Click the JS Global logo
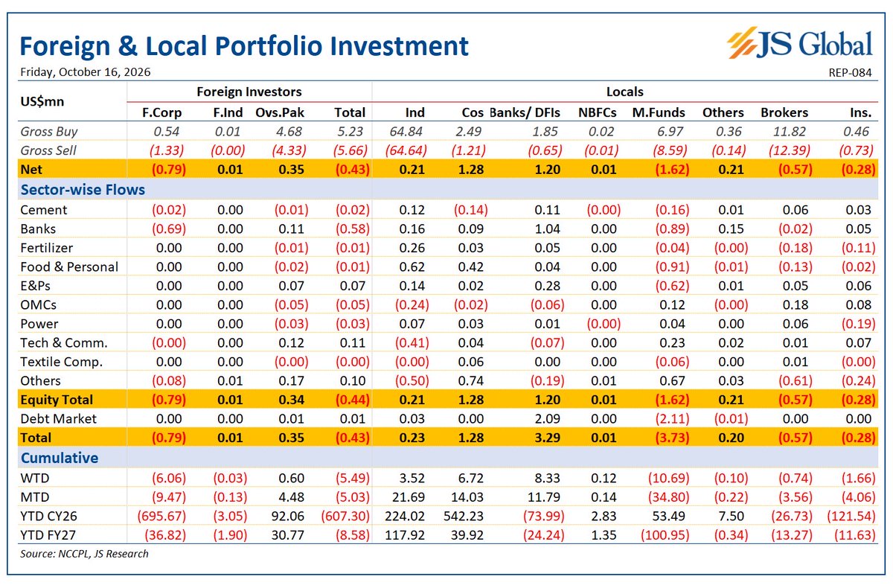The width and height of the screenshot is (893, 588). [x=798, y=44]
